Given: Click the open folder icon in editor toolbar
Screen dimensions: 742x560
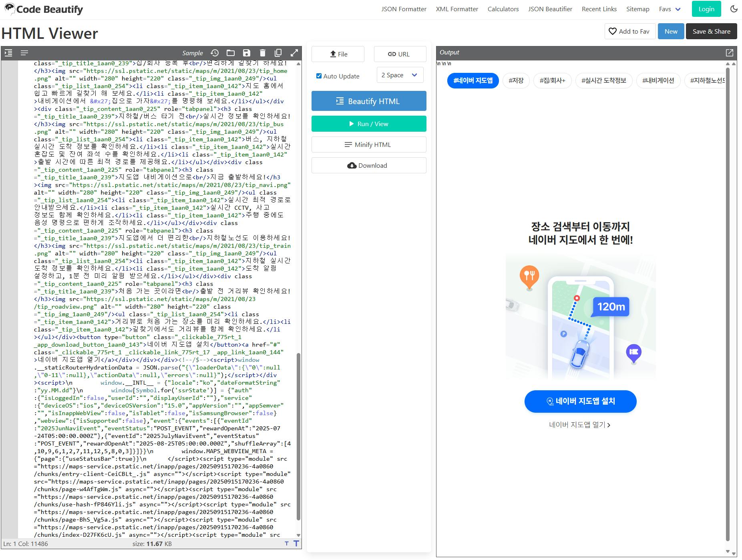Looking at the screenshot, I should point(231,53).
